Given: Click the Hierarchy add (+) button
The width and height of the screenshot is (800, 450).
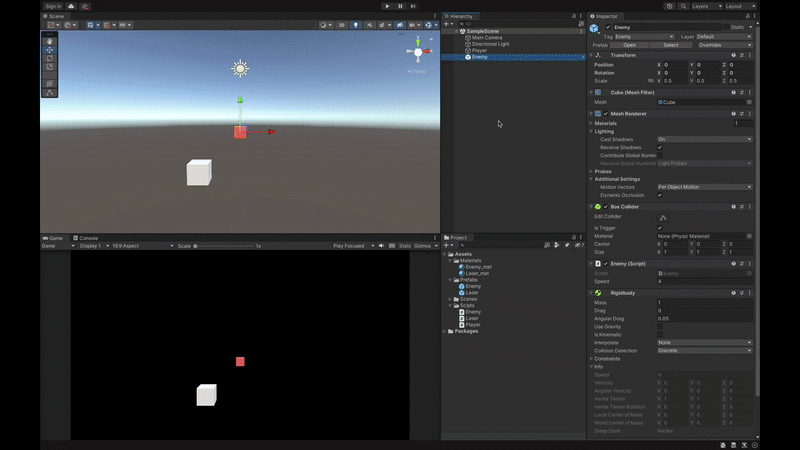Looking at the screenshot, I should pyautogui.click(x=446, y=24).
